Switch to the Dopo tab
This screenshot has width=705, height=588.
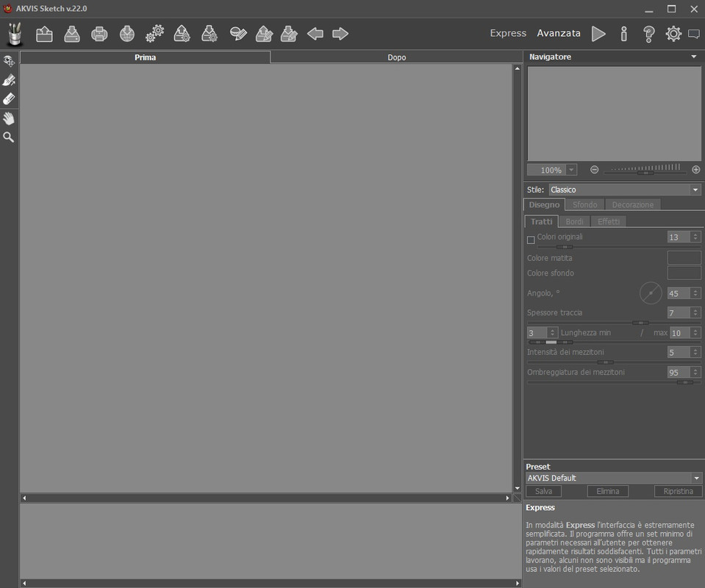pyautogui.click(x=396, y=57)
